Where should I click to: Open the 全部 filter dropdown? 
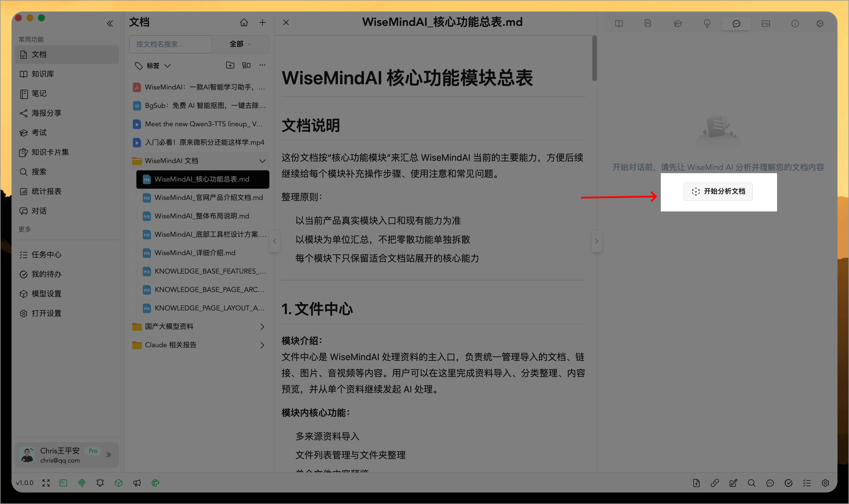[x=241, y=44]
